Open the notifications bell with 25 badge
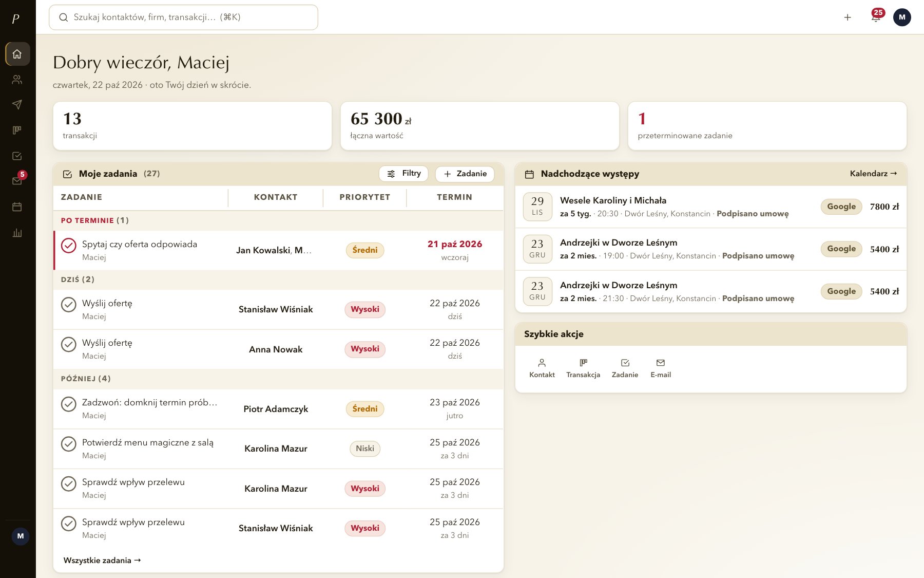Viewport: 924px width, 578px height. [876, 17]
